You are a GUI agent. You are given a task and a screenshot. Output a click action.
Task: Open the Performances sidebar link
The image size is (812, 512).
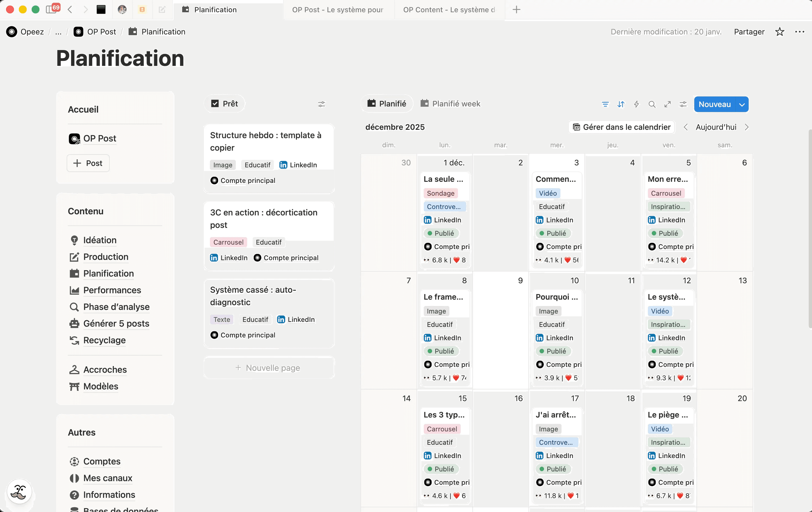point(112,290)
